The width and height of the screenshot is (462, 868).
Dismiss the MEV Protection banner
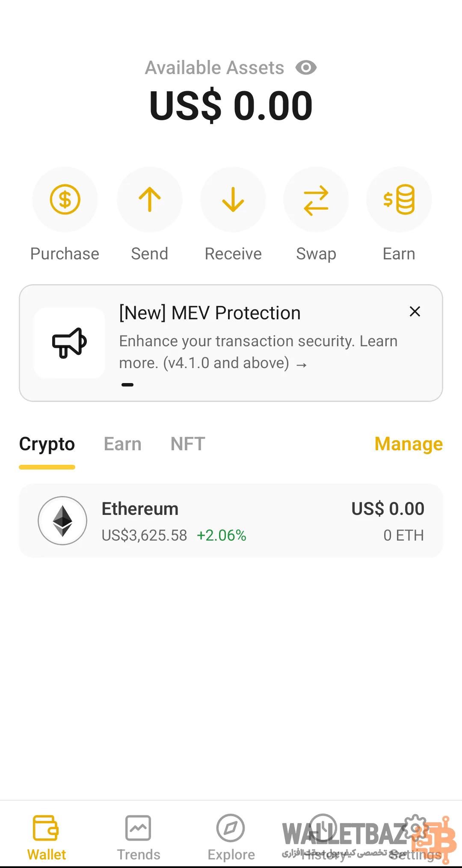[x=415, y=312]
